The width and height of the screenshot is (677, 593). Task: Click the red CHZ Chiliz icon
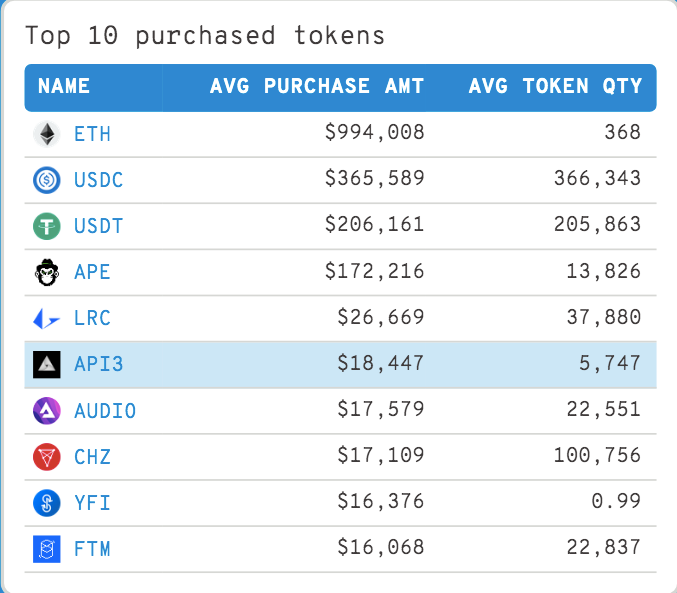(46, 456)
